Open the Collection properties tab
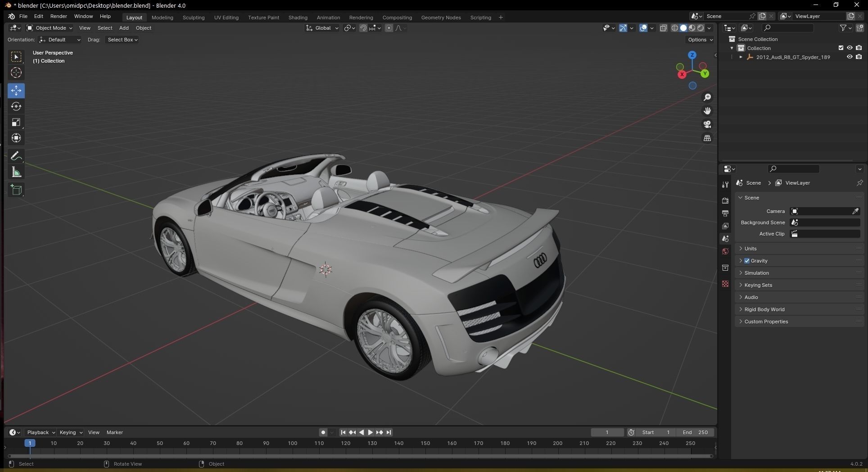The width and height of the screenshot is (868, 472). pos(725,268)
